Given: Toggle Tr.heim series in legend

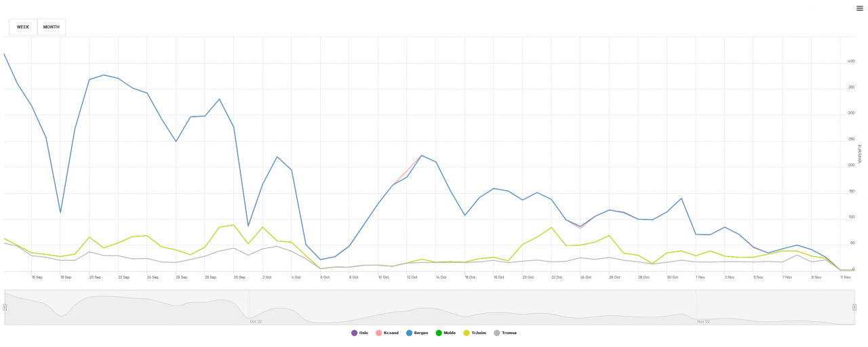Looking at the screenshot, I should tap(476, 333).
